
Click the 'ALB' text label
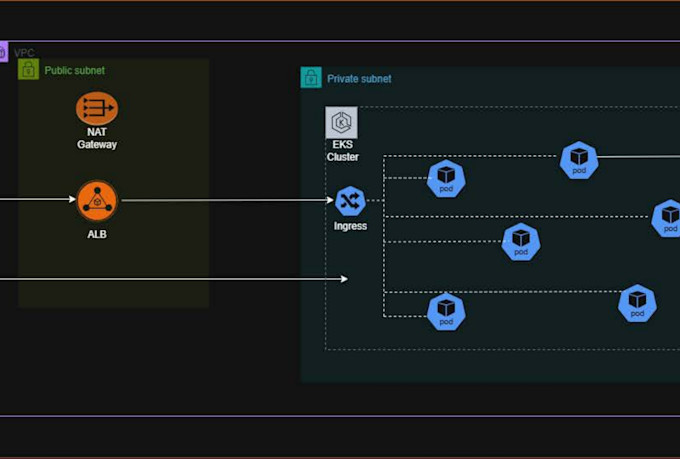[x=97, y=234]
